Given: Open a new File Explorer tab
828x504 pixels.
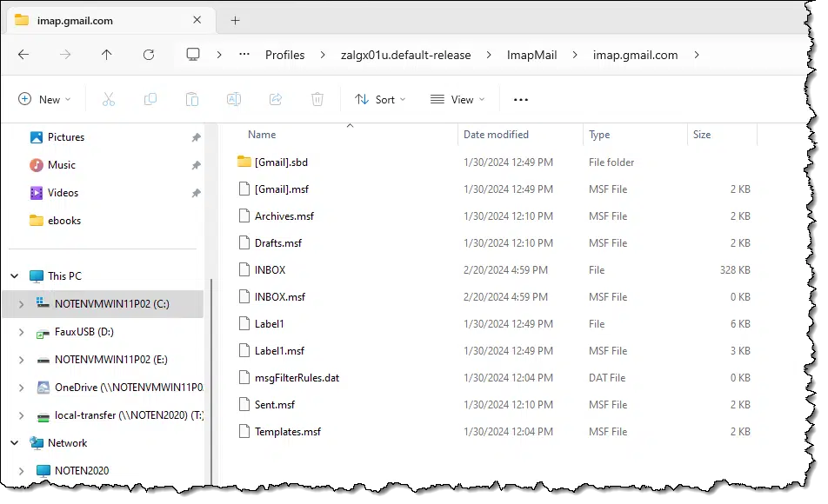Looking at the screenshot, I should (x=236, y=21).
